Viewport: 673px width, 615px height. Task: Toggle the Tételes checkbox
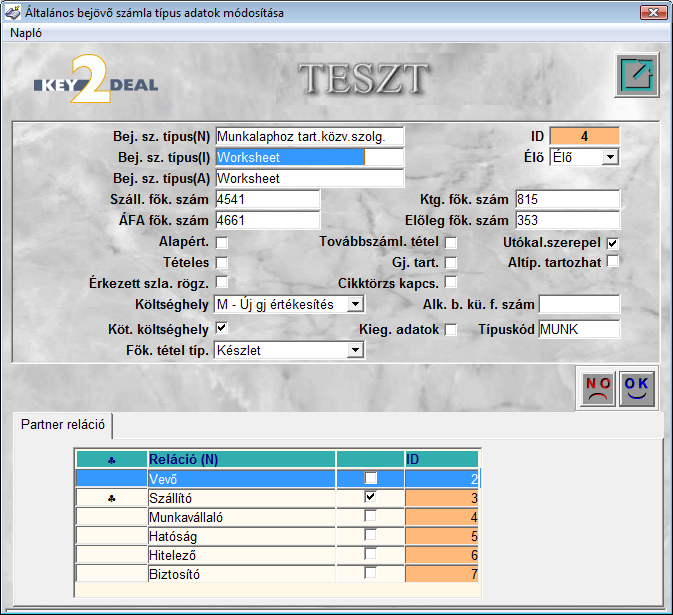[x=221, y=262]
